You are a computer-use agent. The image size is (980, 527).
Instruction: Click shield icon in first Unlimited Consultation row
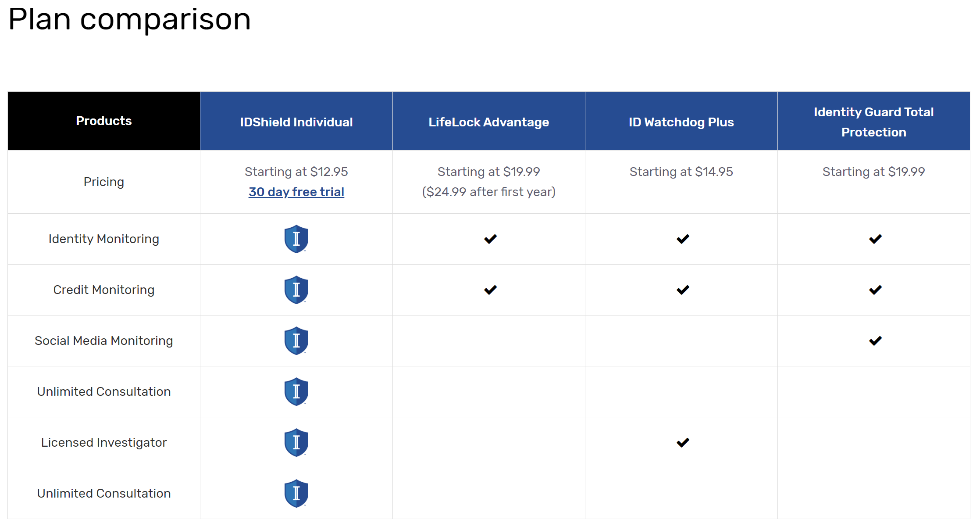coord(296,391)
